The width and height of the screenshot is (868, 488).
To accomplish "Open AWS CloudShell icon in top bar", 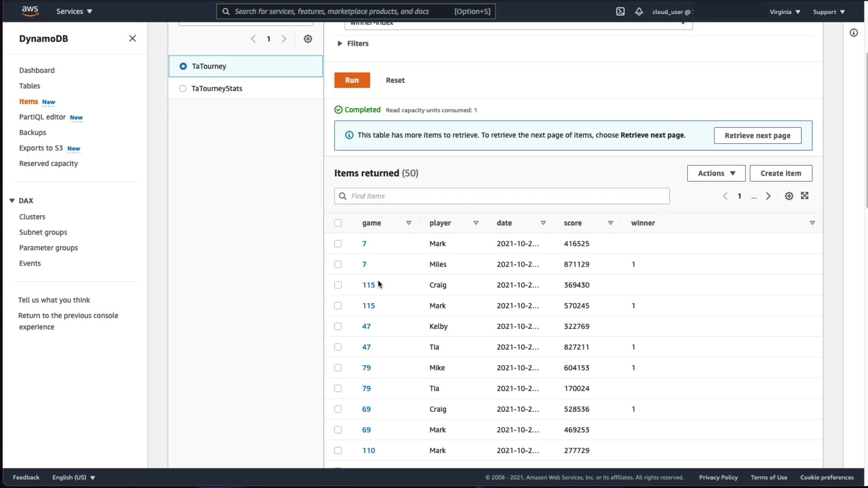I will point(620,12).
